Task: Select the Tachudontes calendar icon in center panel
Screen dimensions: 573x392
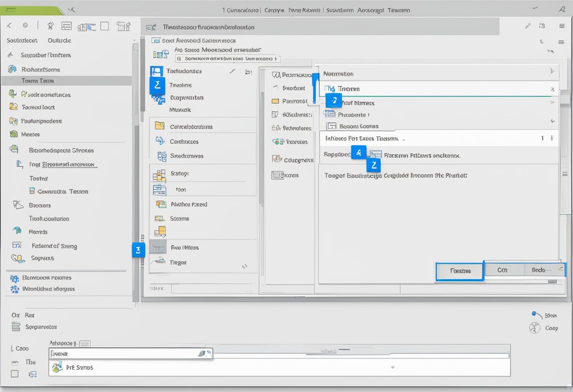Action: click(156, 71)
